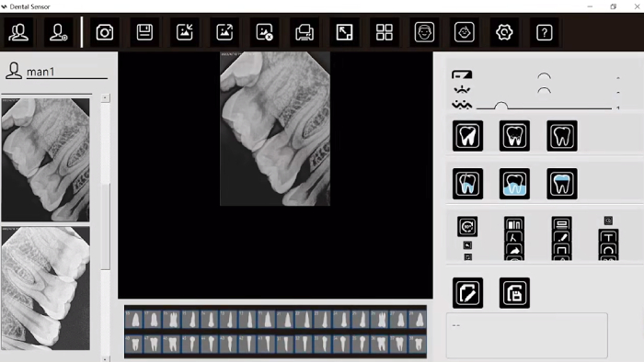Start capture with the camera icon
The image size is (644, 362).
(x=104, y=32)
